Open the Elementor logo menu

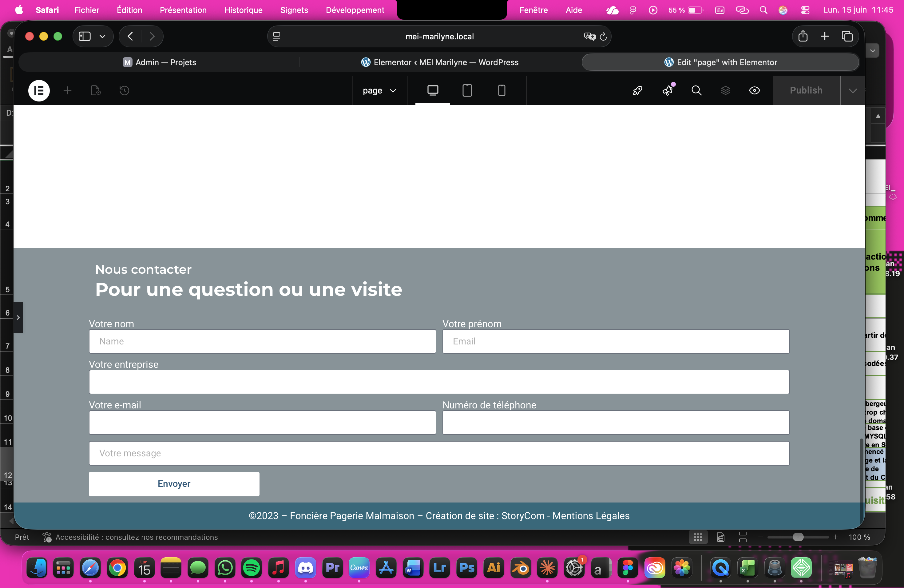[39, 90]
